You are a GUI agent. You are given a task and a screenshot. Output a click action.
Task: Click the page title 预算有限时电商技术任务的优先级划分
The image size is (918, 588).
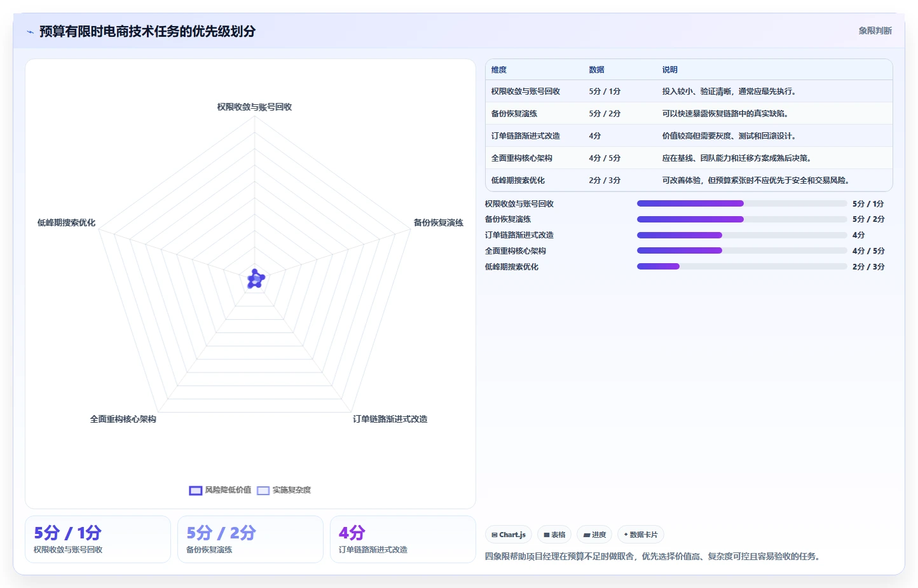pos(147,31)
